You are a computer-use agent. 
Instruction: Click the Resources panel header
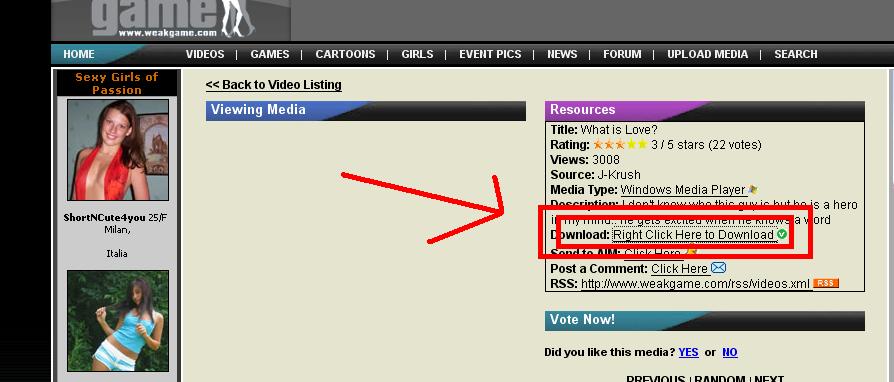point(705,111)
